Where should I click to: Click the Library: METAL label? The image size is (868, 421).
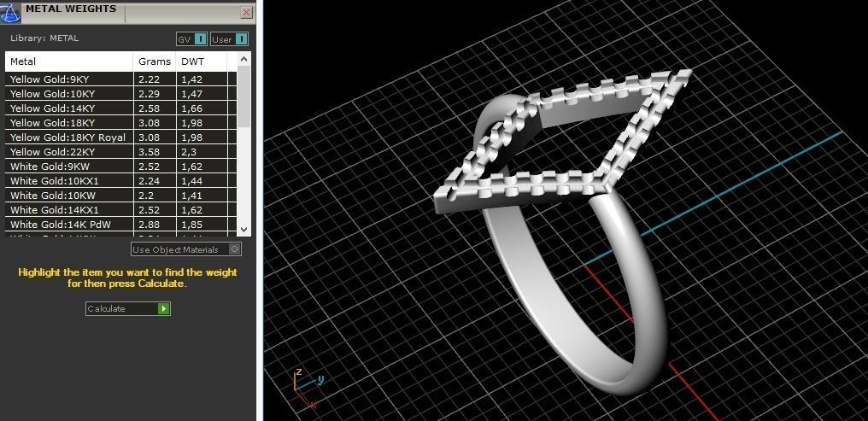point(44,38)
